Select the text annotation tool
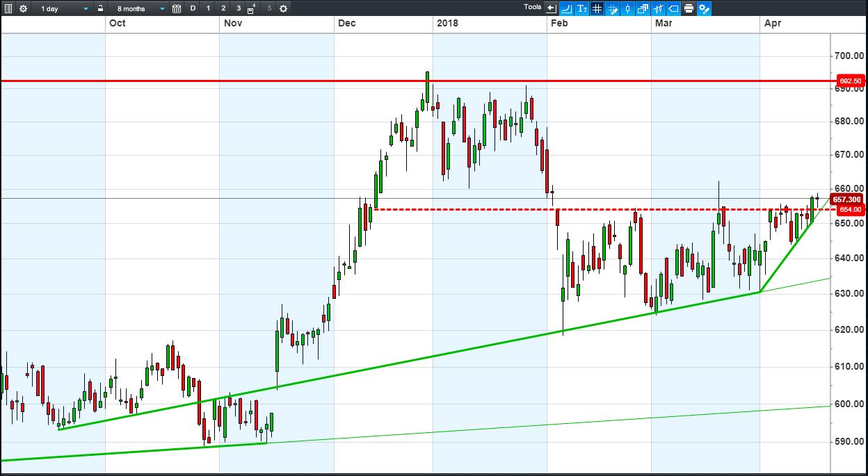868x476 pixels. [x=582, y=8]
